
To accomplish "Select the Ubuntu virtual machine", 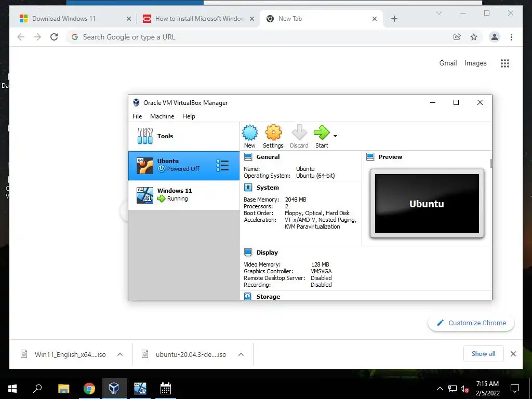I will coord(183,166).
